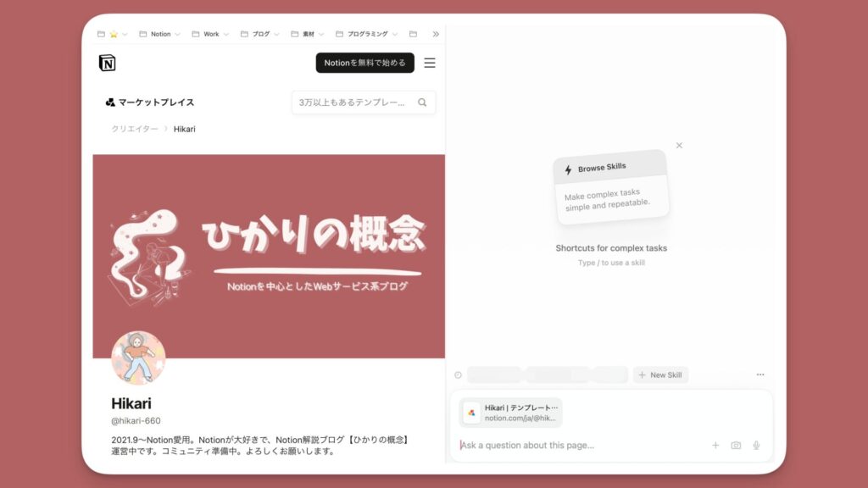Click the Hikari breadcrumb
Screen dimensions: 868x488
(184, 129)
